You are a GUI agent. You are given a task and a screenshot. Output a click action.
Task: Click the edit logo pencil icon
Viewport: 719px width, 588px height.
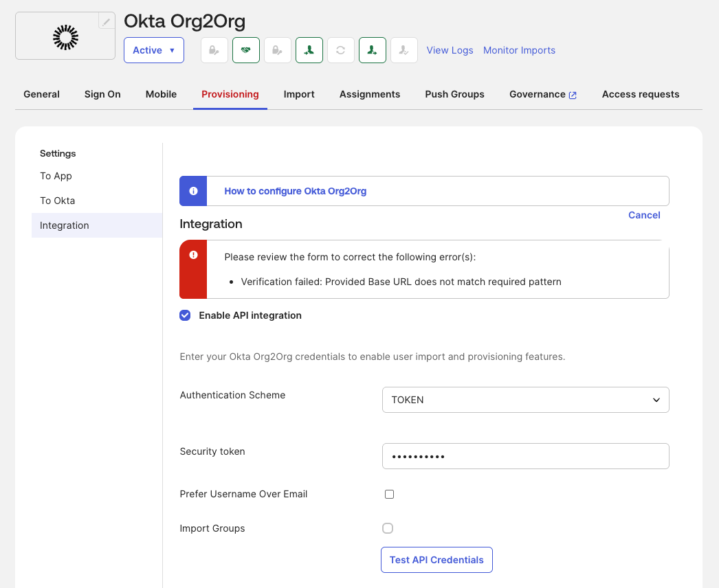coord(107,22)
